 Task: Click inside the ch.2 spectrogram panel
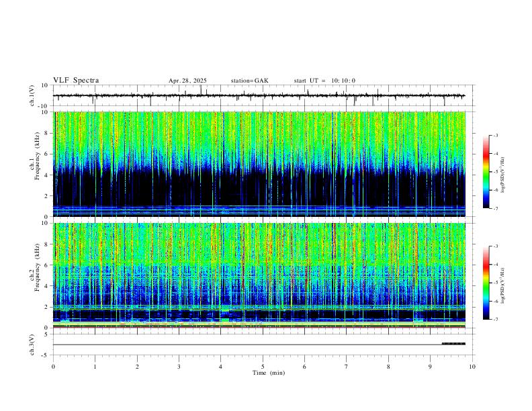[x=259, y=275]
